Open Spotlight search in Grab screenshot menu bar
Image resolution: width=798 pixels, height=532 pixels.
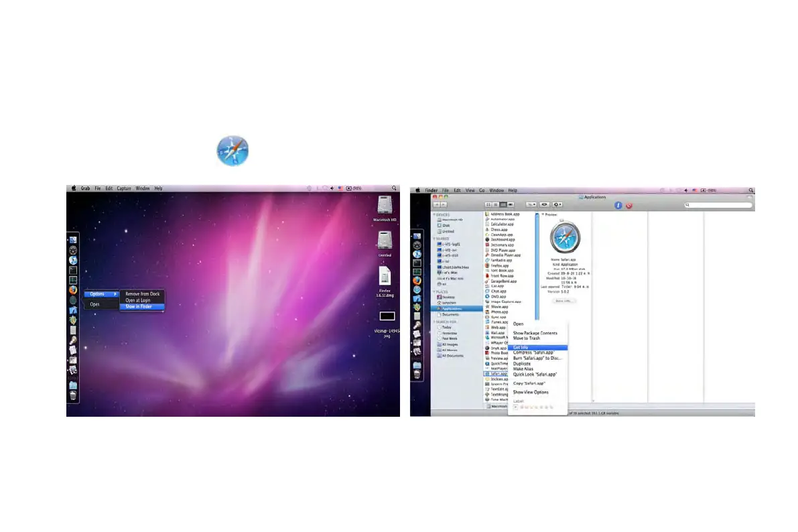pyautogui.click(x=394, y=188)
